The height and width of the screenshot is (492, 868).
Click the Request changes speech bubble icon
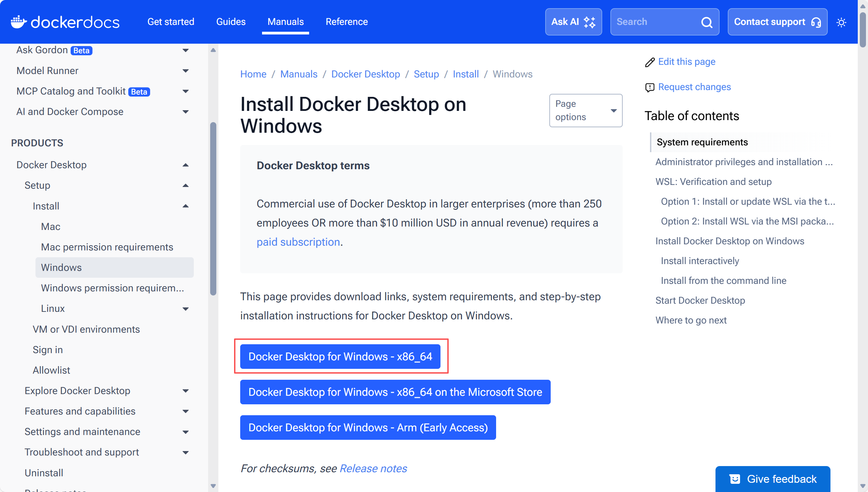pos(650,87)
